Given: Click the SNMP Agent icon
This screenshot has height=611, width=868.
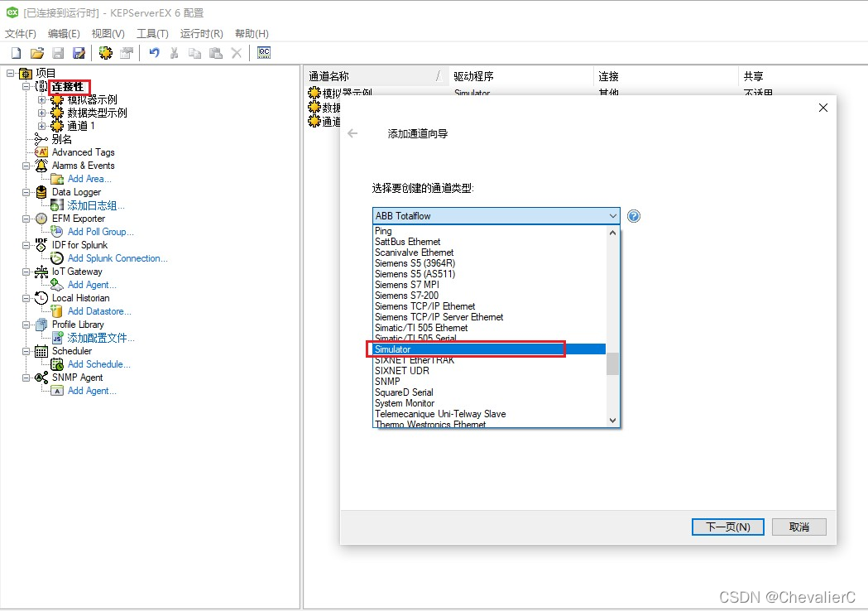Looking at the screenshot, I should [41, 378].
